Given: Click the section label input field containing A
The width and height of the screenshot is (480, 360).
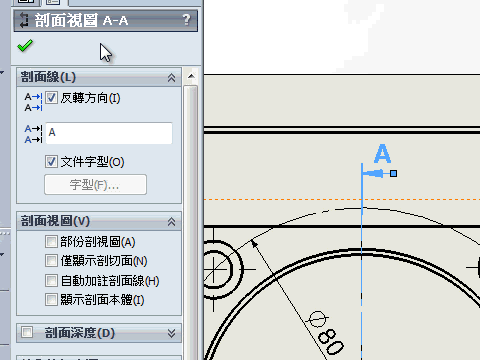Looking at the screenshot, I should pyautogui.click(x=109, y=133).
